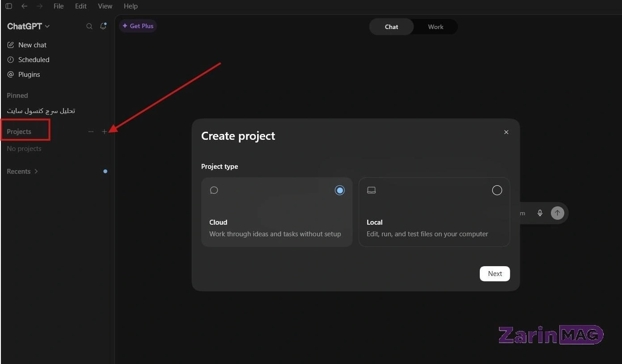Select the Cloud project type radio
This screenshot has height=364, width=622.
coord(340,190)
